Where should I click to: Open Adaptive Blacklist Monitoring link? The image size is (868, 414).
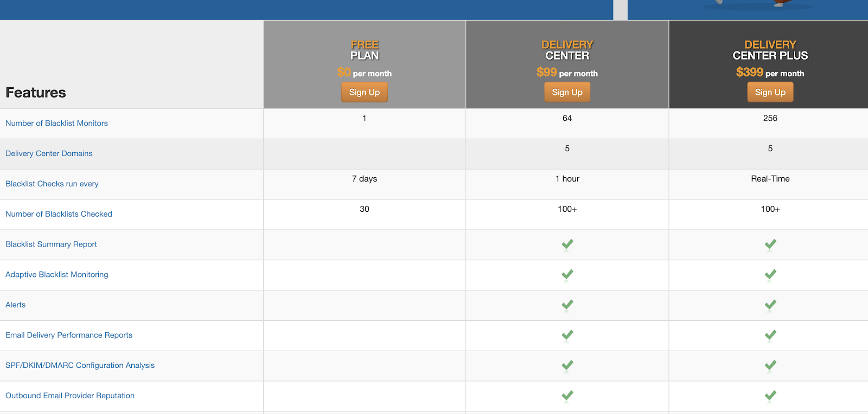point(57,275)
